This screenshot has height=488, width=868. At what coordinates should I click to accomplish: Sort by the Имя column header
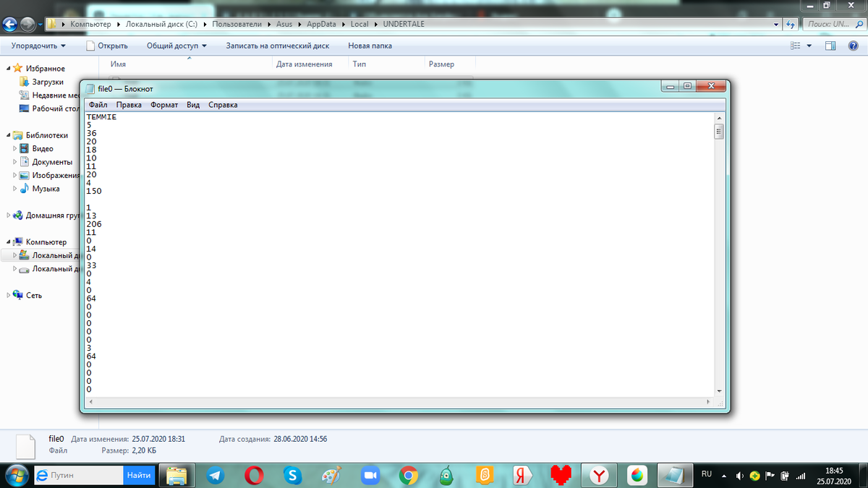click(119, 64)
